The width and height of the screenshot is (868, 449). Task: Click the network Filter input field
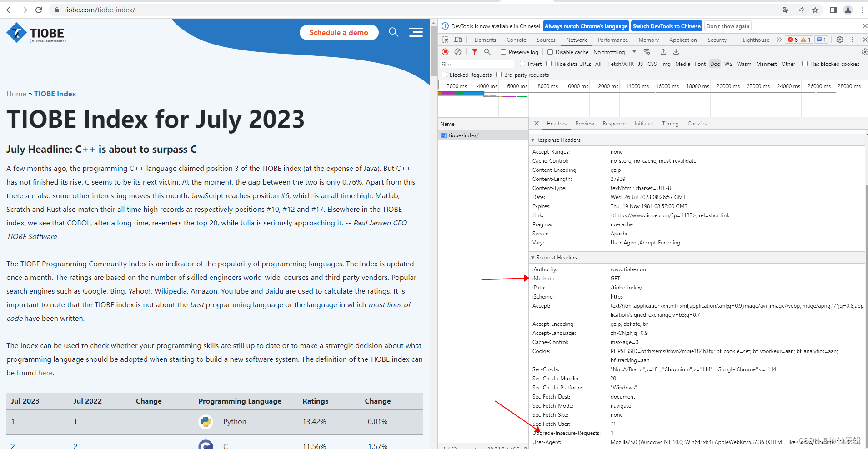[x=477, y=64]
